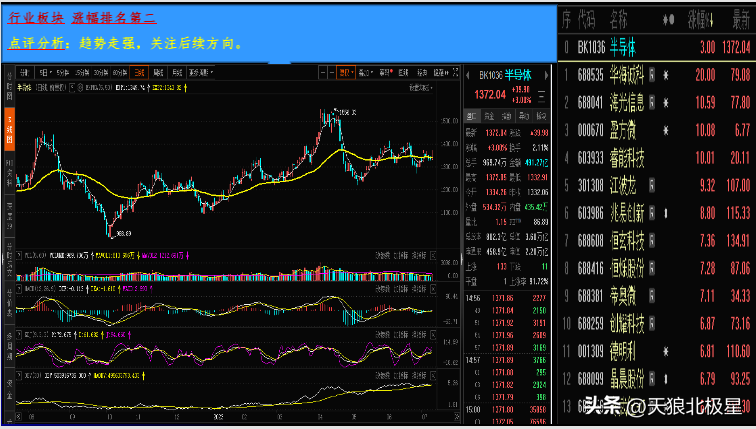Close the volume indicator sub-panel
Viewport: 756px width, 429px height.
point(433,256)
